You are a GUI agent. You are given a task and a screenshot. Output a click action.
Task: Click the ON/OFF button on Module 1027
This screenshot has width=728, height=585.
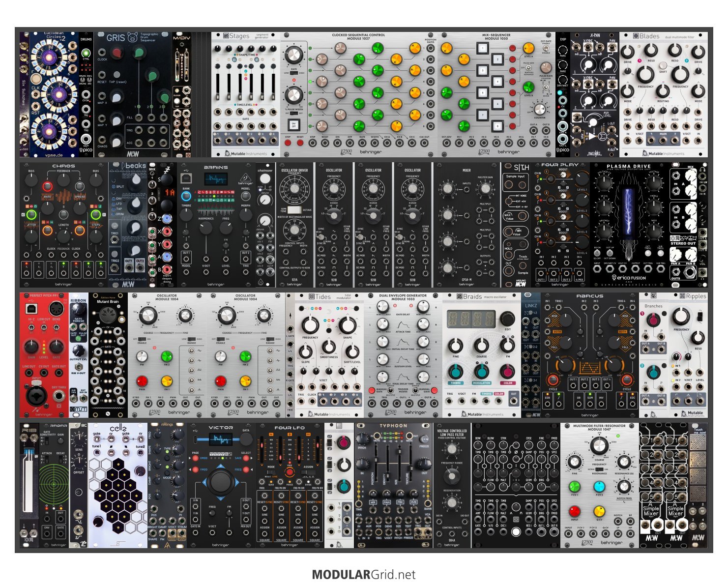tap(294, 125)
